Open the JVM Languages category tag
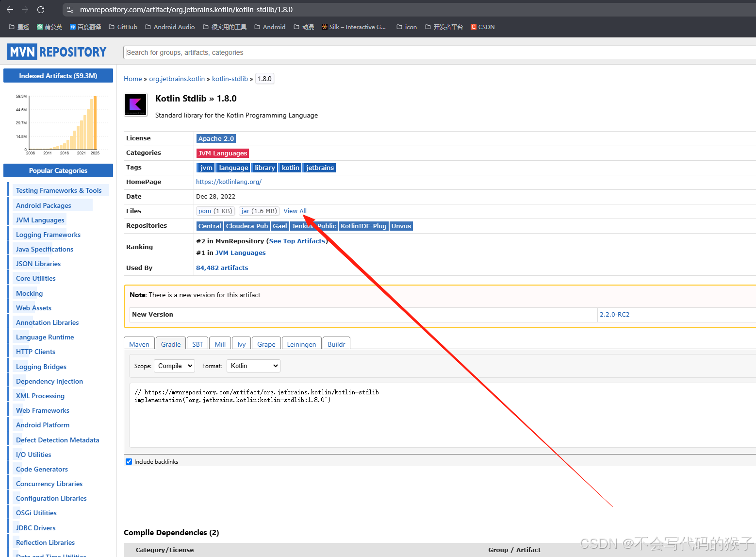The width and height of the screenshot is (756, 557). point(223,153)
